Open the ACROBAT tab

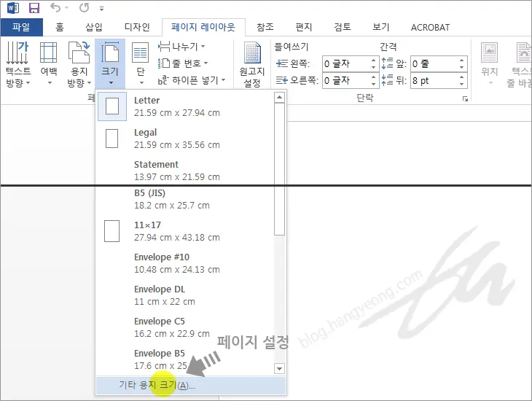tap(430, 27)
